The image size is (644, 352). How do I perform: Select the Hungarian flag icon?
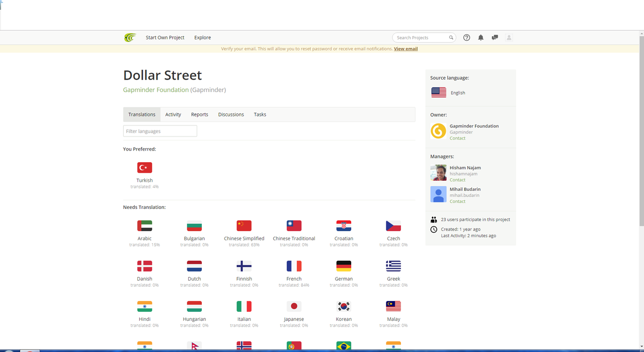tap(194, 306)
